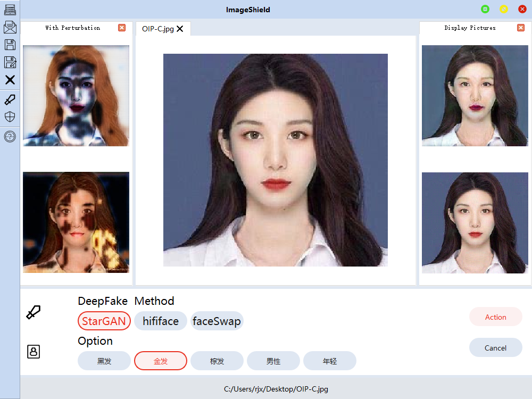Click the Cancel button
The height and width of the screenshot is (399, 532).
495,348
